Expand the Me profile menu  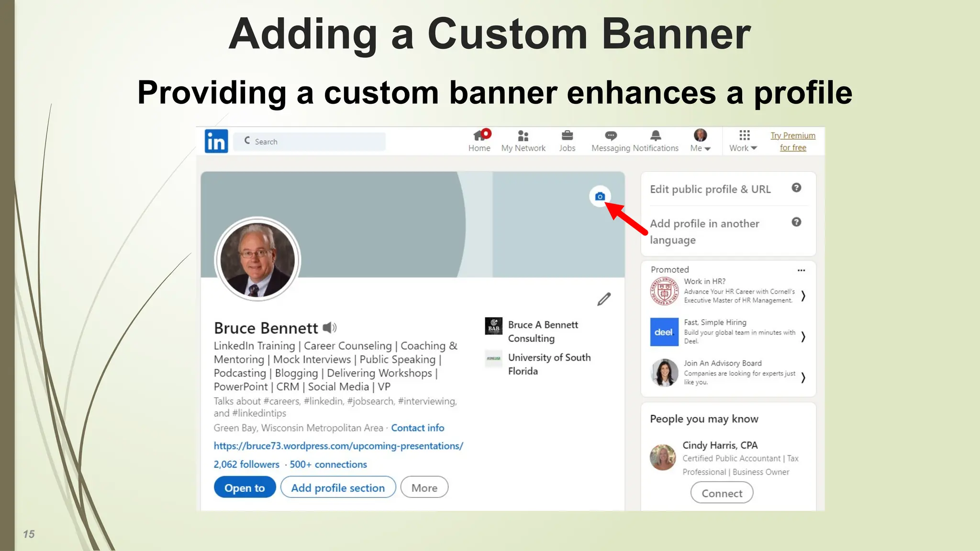(700, 141)
